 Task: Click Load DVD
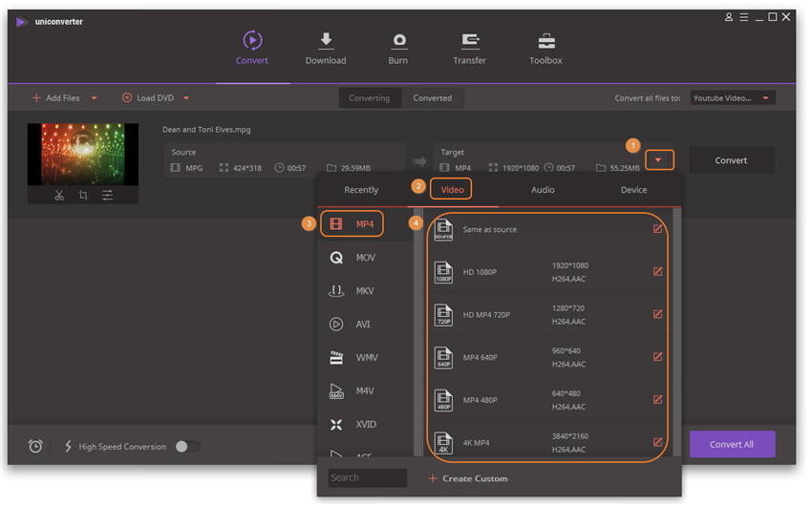pos(148,97)
